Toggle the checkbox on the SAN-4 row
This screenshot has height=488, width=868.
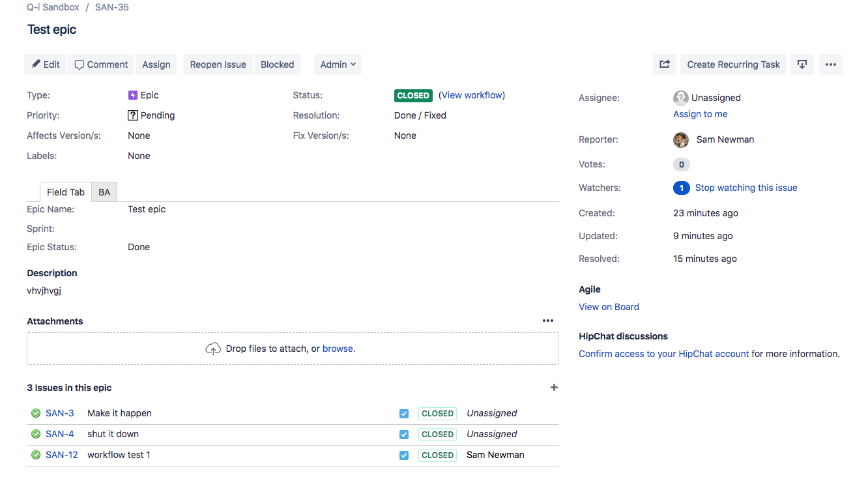(x=404, y=435)
